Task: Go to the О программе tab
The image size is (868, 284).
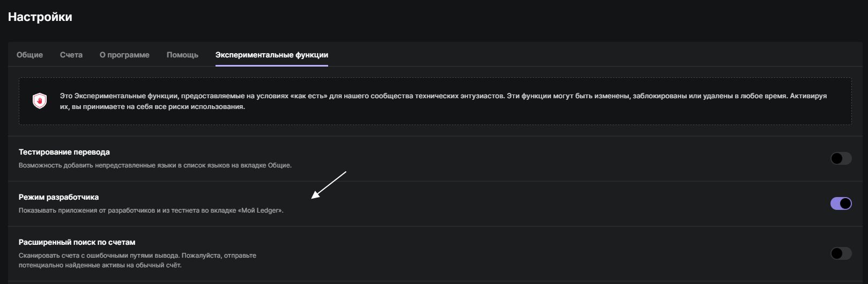Action: [124, 55]
